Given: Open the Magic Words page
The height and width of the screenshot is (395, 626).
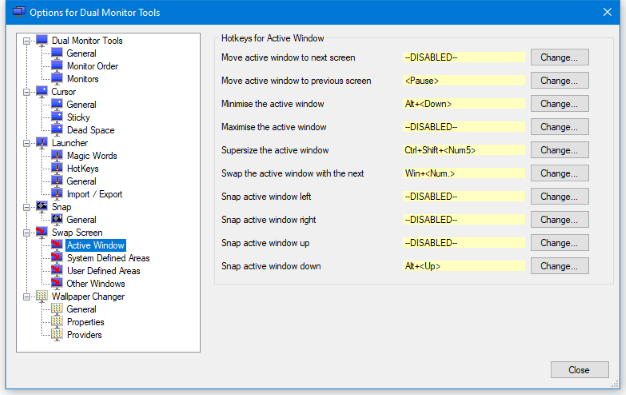Looking at the screenshot, I should point(92,156).
